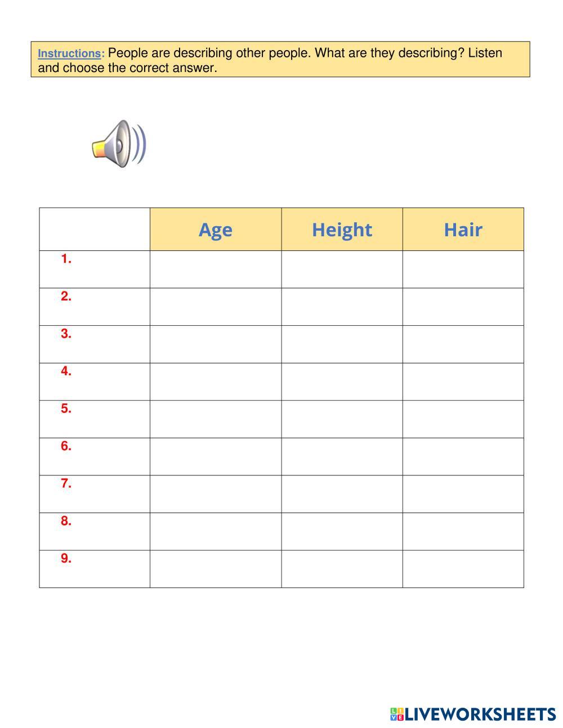This screenshot has height=728, width=563.
Task: Click the Height column header
Action: 342,230
